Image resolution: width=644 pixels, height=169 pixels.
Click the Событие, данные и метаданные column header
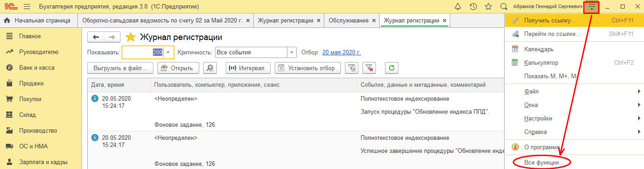[x=431, y=84]
